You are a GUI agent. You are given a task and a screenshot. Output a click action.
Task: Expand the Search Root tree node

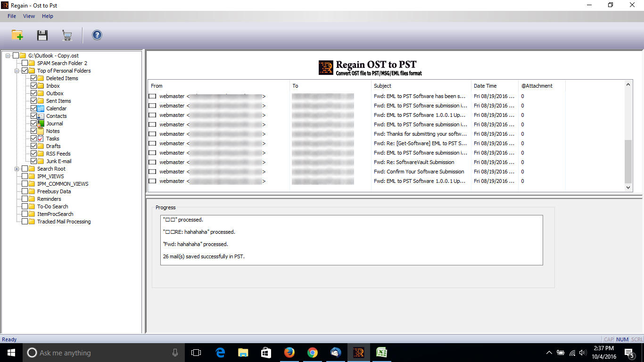17,169
